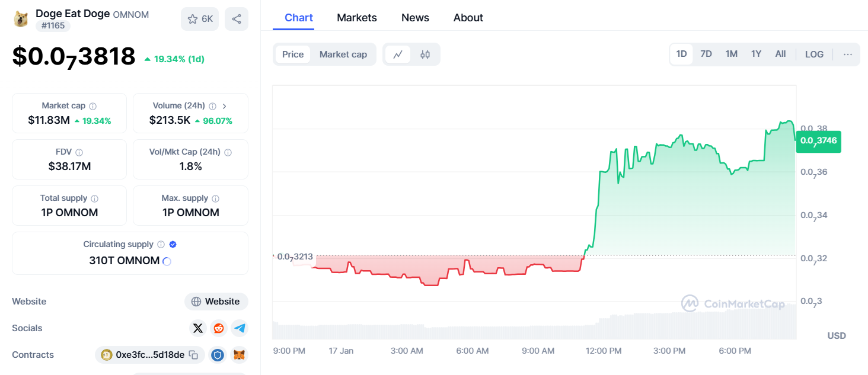Set chart range to 1M
The image size is (868, 375).
[732, 54]
